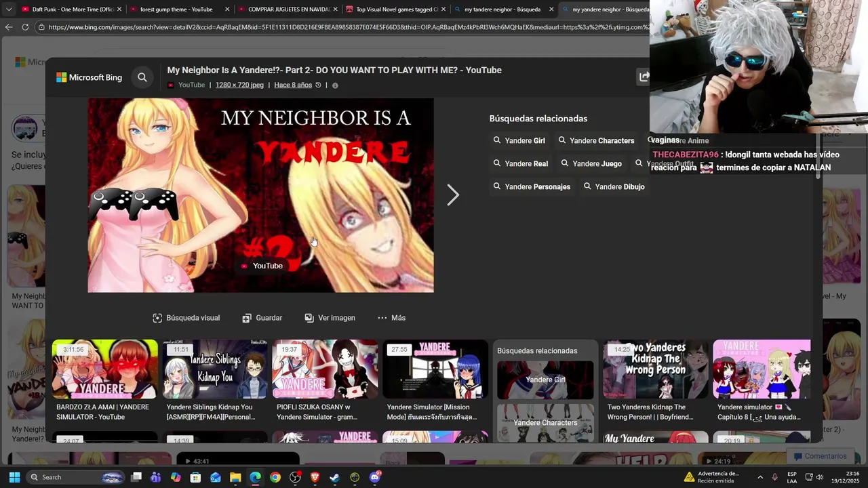Open Búsqueda visual tool
This screenshot has height=488, width=868.
tap(186, 318)
